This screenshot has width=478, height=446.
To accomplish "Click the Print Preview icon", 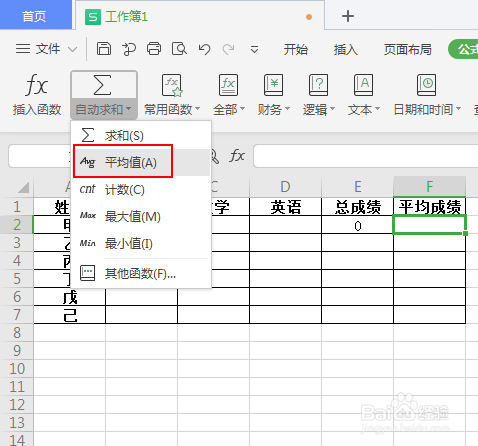I will point(179,49).
